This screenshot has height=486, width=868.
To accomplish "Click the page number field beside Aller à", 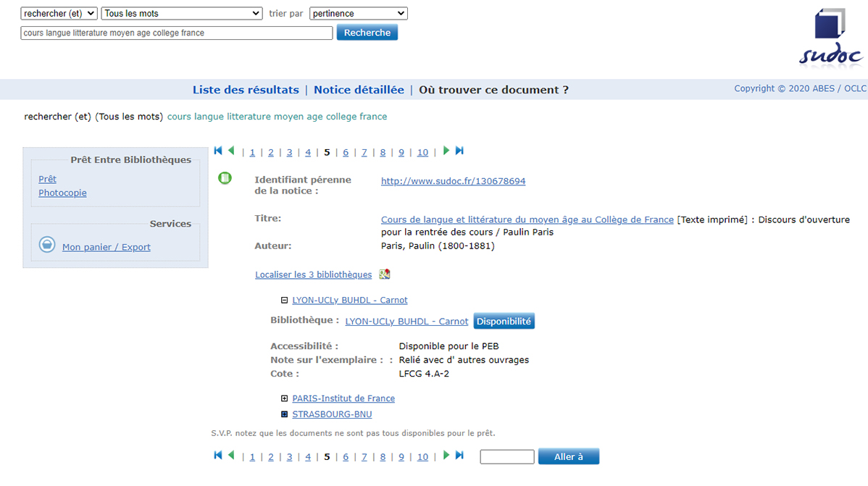I will click(507, 456).
